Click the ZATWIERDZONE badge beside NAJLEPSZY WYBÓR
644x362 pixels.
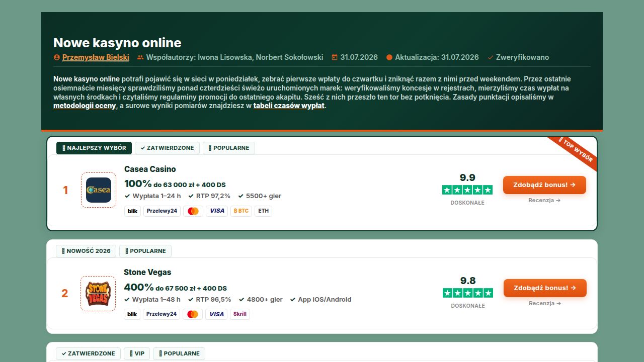pos(167,148)
